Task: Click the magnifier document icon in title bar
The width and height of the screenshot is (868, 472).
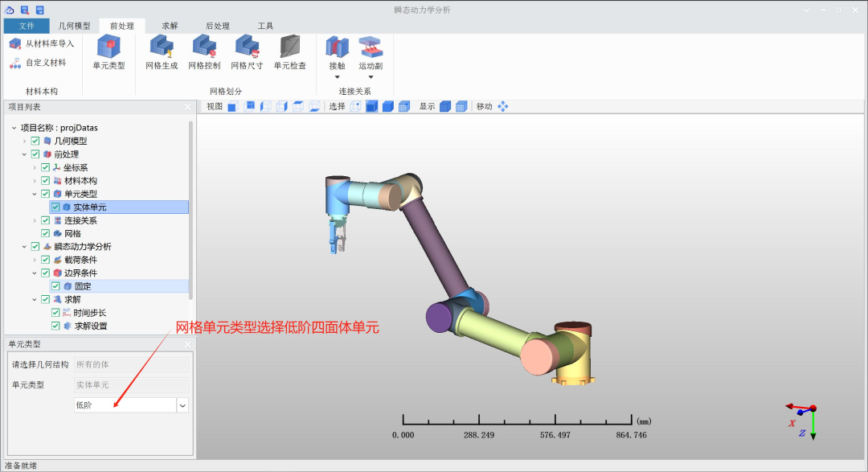Action: pyautogui.click(x=25, y=10)
